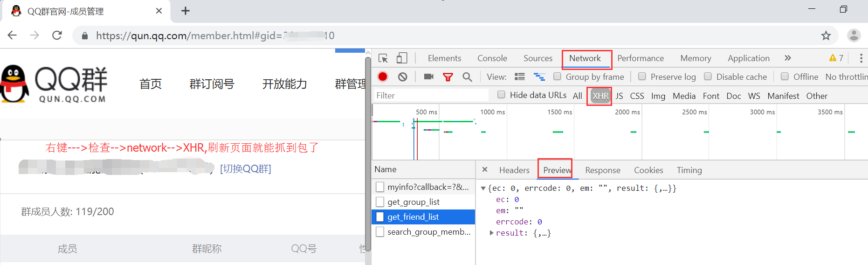
Task: Enable Disable cache checkbox
Action: [708, 76]
